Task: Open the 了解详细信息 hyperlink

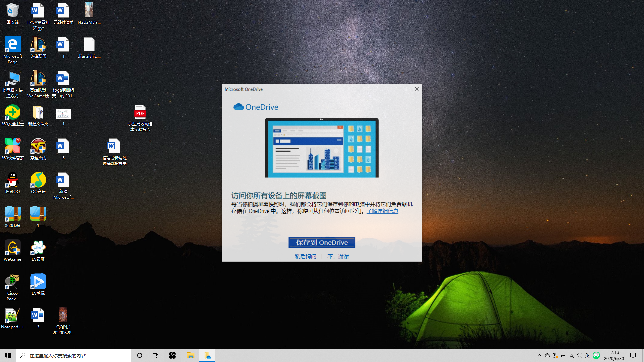Action: [382, 211]
